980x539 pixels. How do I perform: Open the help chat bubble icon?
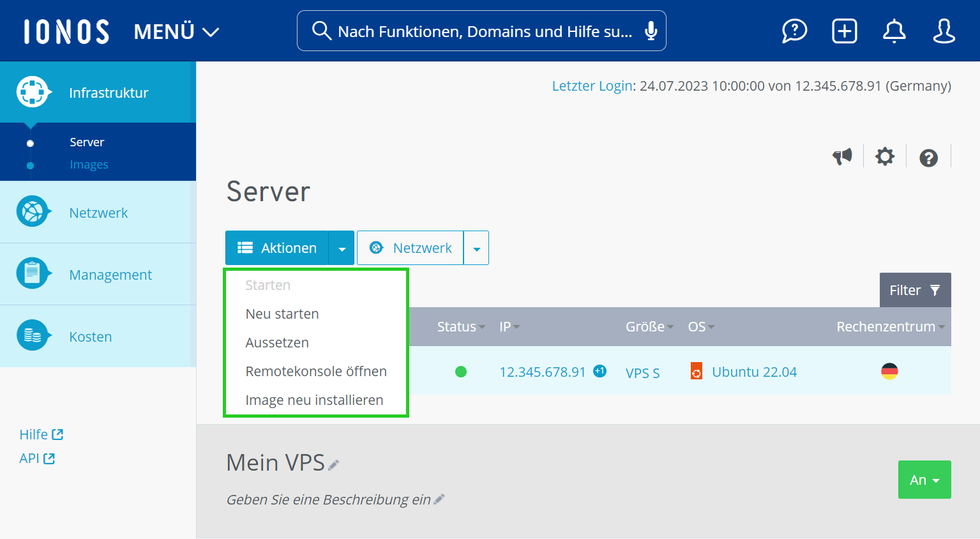tap(794, 31)
